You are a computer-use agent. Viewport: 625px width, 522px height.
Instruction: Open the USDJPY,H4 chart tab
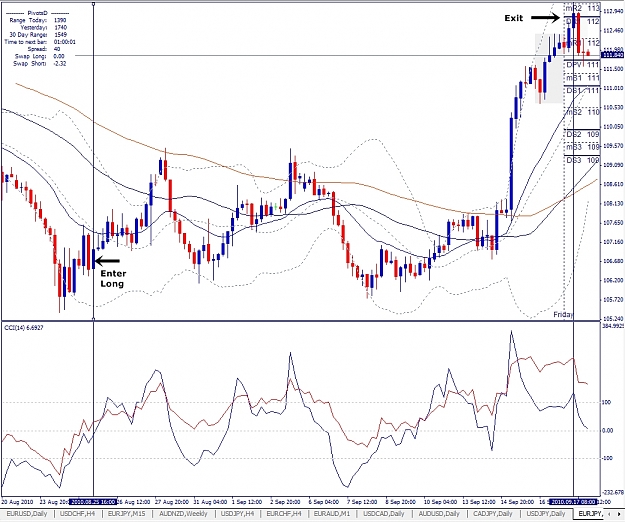(x=238, y=514)
